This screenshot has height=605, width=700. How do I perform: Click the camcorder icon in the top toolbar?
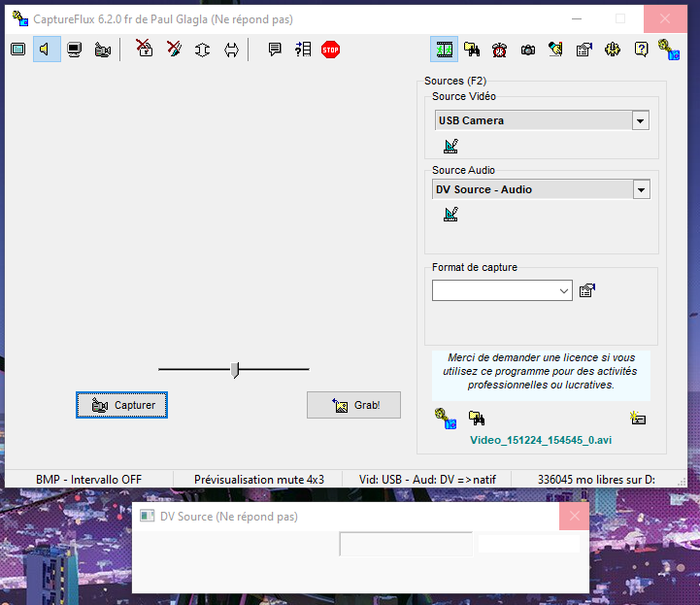pos(103,50)
